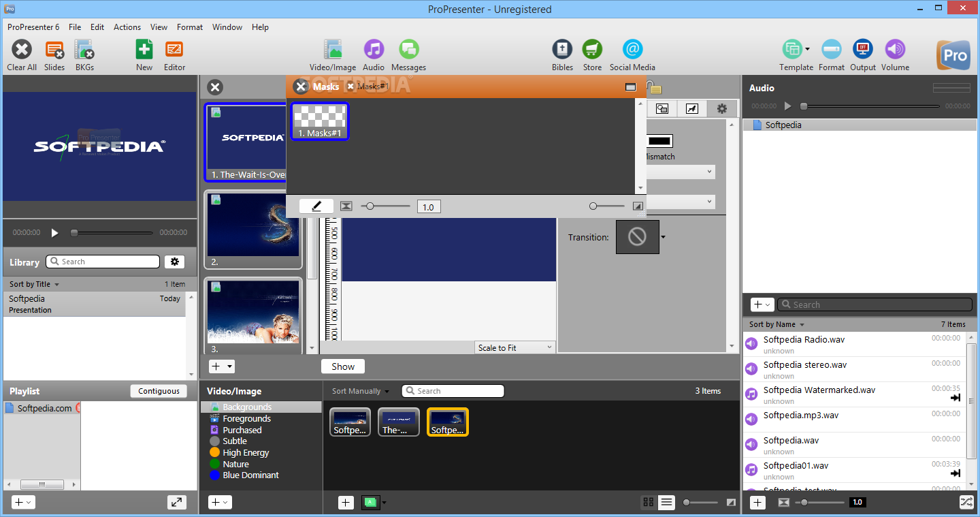
Task: Close the Masks panel with X icon
Action: coord(301,87)
